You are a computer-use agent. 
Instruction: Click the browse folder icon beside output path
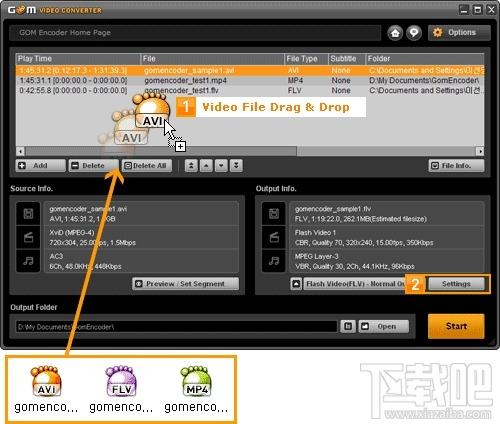click(348, 326)
